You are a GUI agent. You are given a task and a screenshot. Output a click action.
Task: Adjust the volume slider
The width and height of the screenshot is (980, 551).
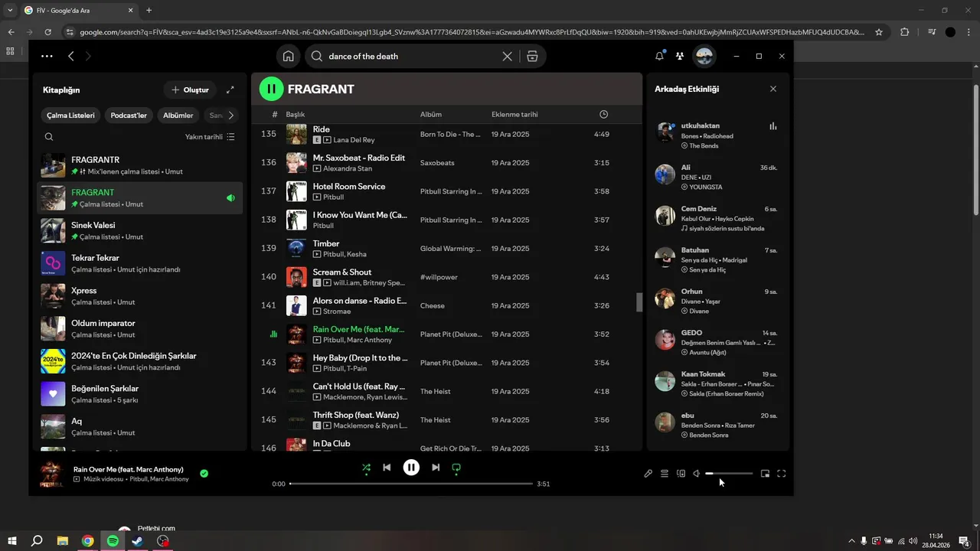(729, 474)
